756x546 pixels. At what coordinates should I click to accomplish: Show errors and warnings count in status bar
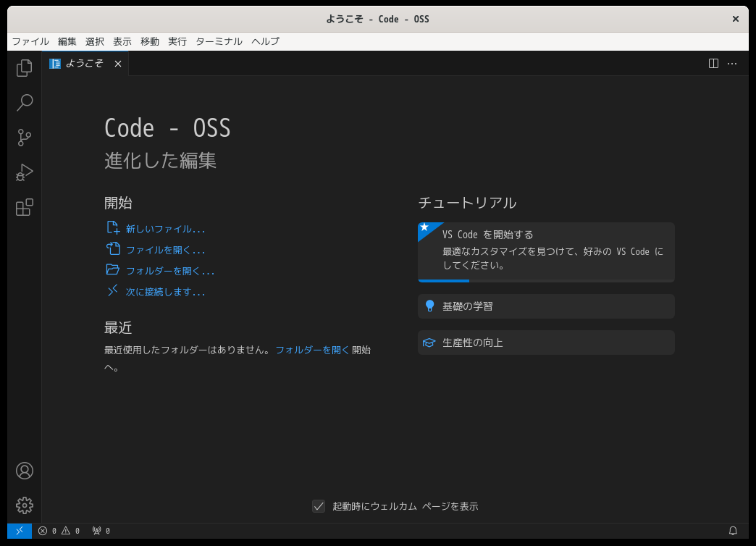click(59, 531)
